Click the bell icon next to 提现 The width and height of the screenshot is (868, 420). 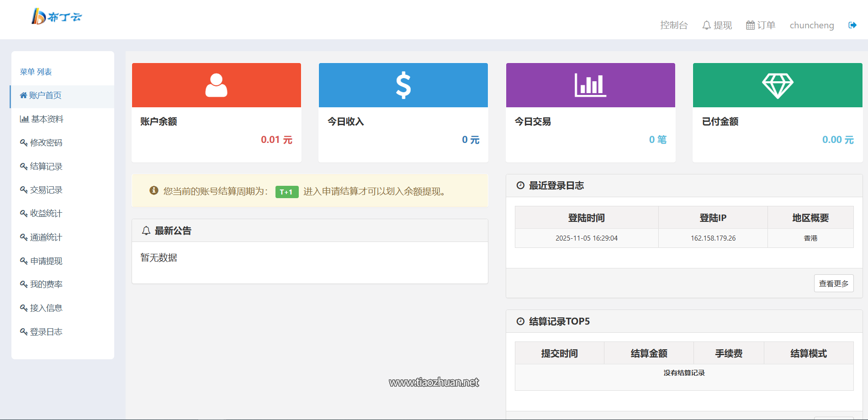[706, 25]
